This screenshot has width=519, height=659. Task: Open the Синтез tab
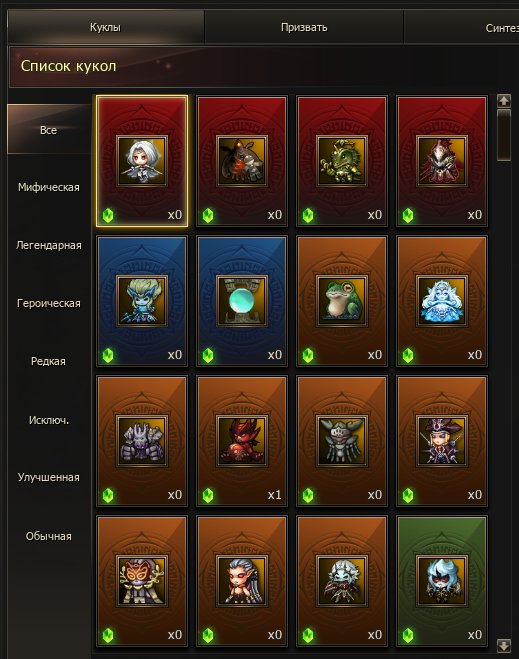[502, 28]
